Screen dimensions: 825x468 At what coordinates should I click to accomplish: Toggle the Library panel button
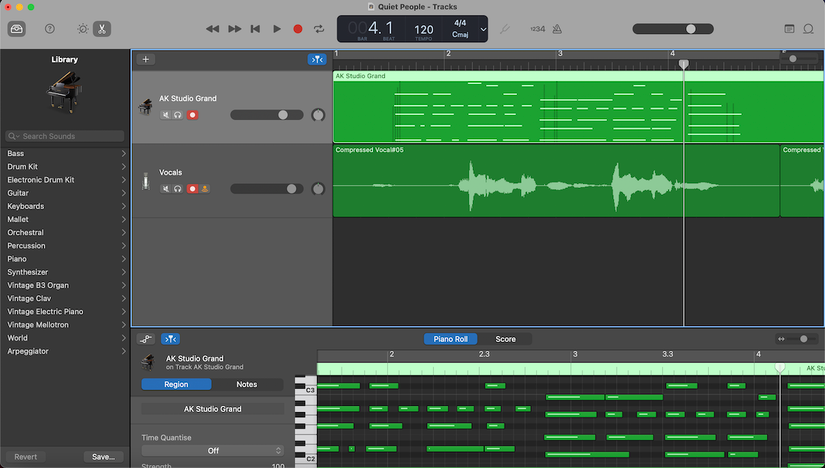[17, 29]
